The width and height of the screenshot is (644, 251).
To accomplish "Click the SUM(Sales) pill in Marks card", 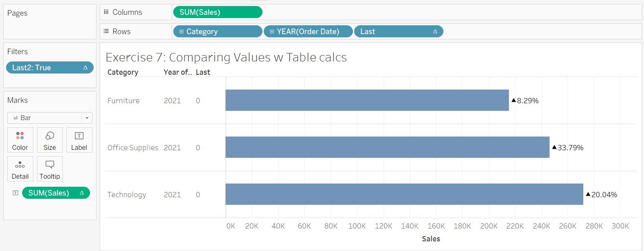I will click(56, 193).
